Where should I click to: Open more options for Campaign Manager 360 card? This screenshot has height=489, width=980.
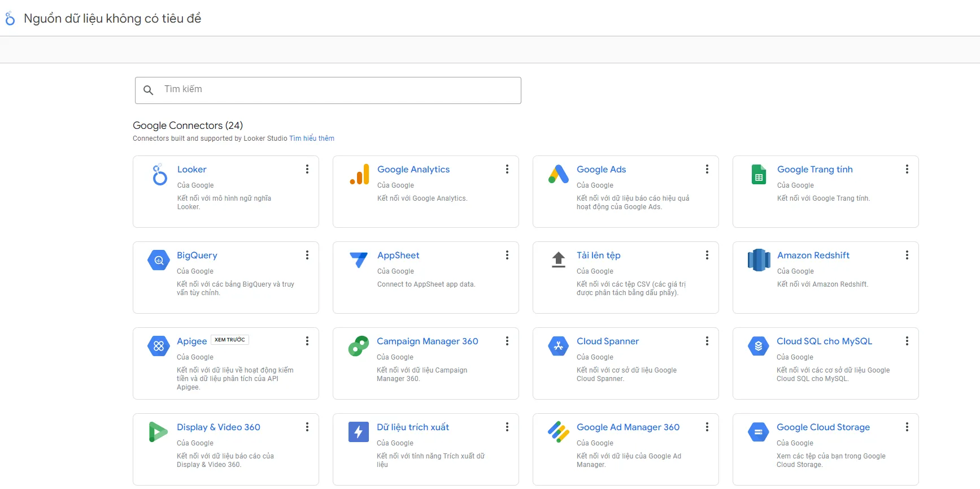pyautogui.click(x=507, y=341)
